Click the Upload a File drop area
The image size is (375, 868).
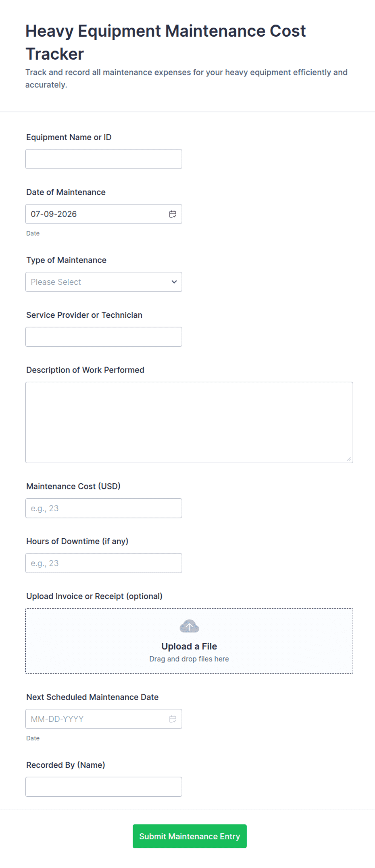[189, 641]
